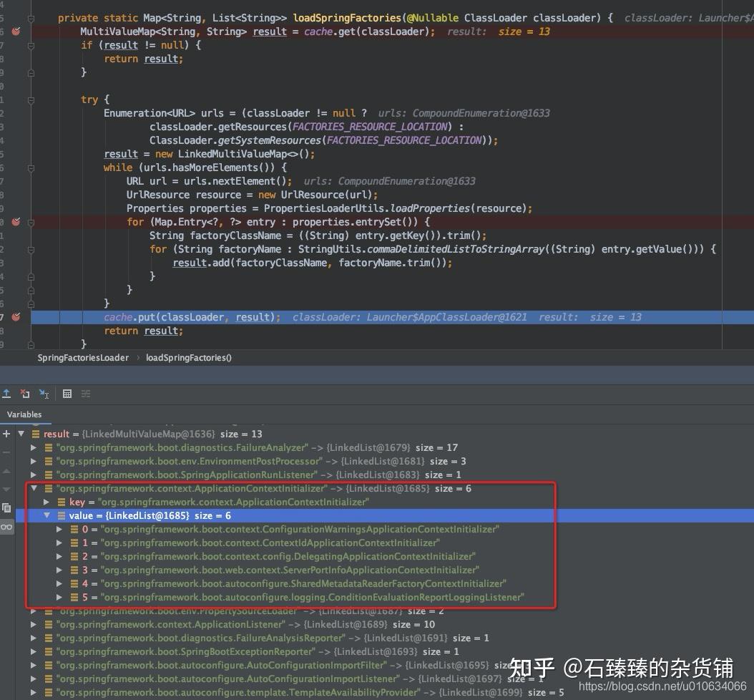
Task: Expand list element 5 ConditionEvaluationReportLoggingListener
Action: tap(59, 597)
